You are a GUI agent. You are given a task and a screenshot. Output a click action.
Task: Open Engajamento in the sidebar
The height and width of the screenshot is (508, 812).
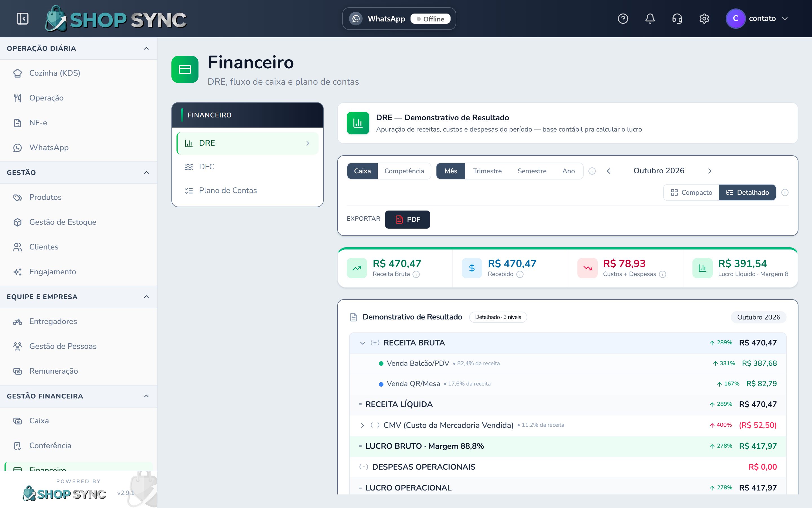coord(78,272)
